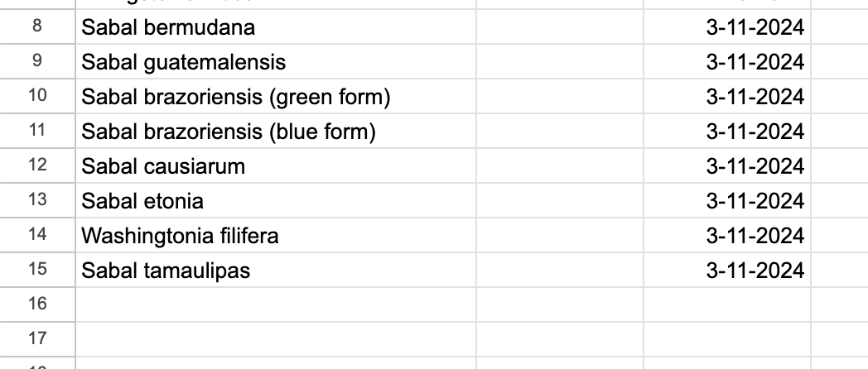Screen dimensions: 868x369
Task: Select row 14 header
Action: 37,235
